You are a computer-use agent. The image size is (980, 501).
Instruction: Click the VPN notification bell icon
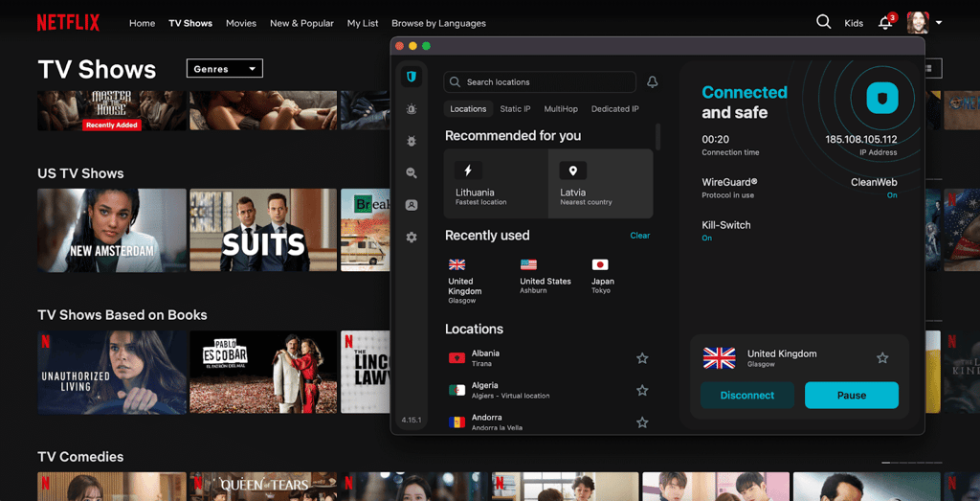click(x=652, y=82)
